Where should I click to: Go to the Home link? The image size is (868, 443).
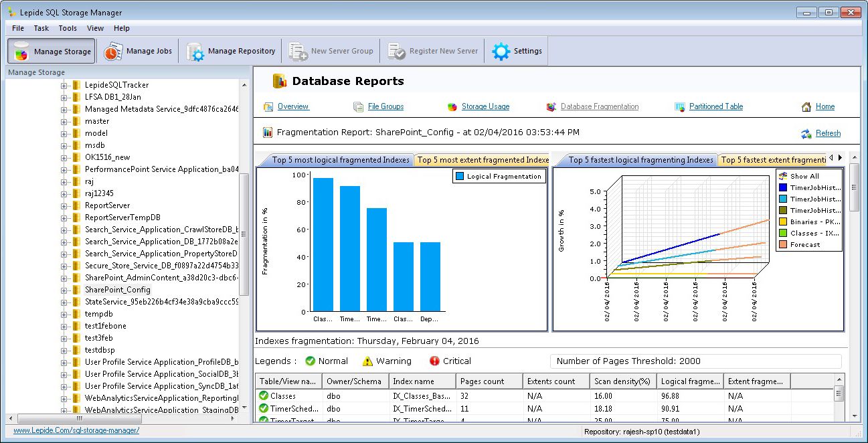pos(825,106)
